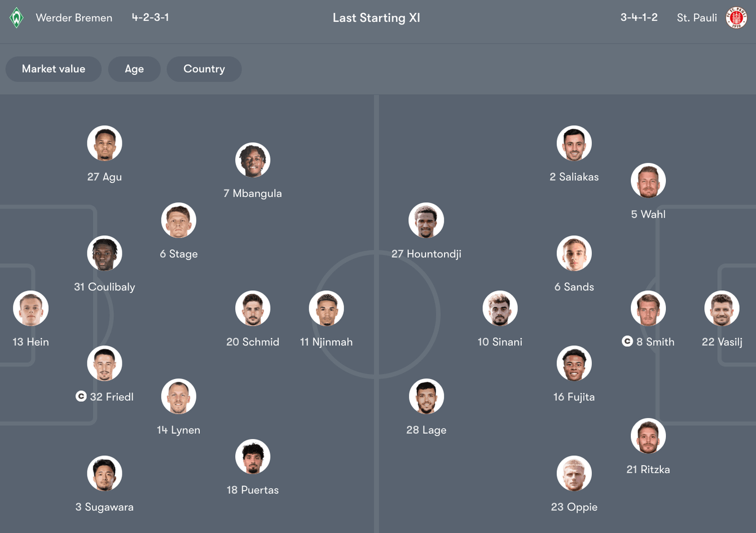The height and width of the screenshot is (533, 756).
Task: Toggle the Market value filter
Action: pyautogui.click(x=53, y=69)
